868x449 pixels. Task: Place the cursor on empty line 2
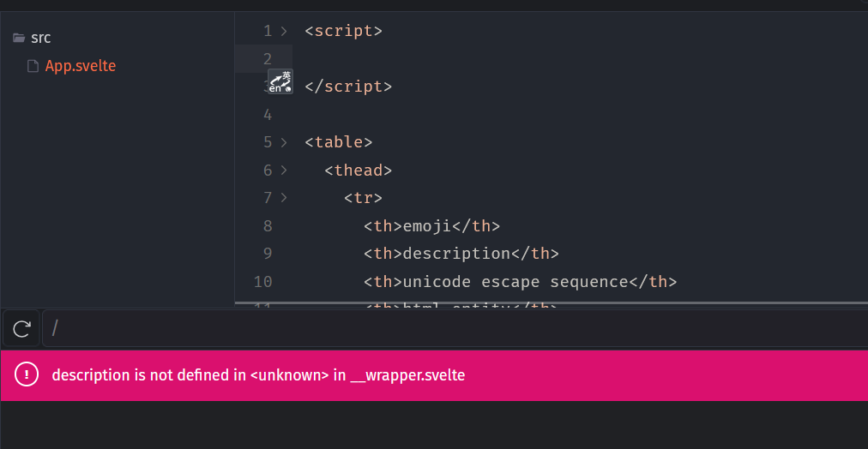coord(515,58)
